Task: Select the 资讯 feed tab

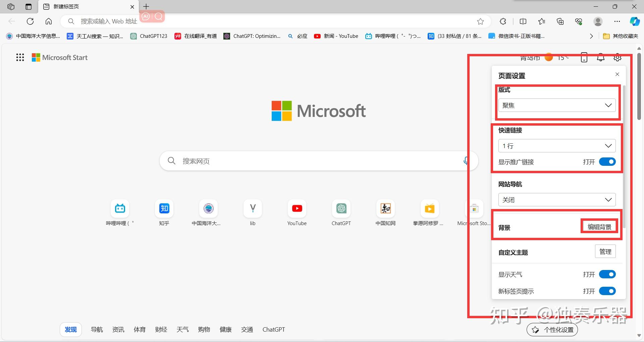Action: tap(118, 330)
